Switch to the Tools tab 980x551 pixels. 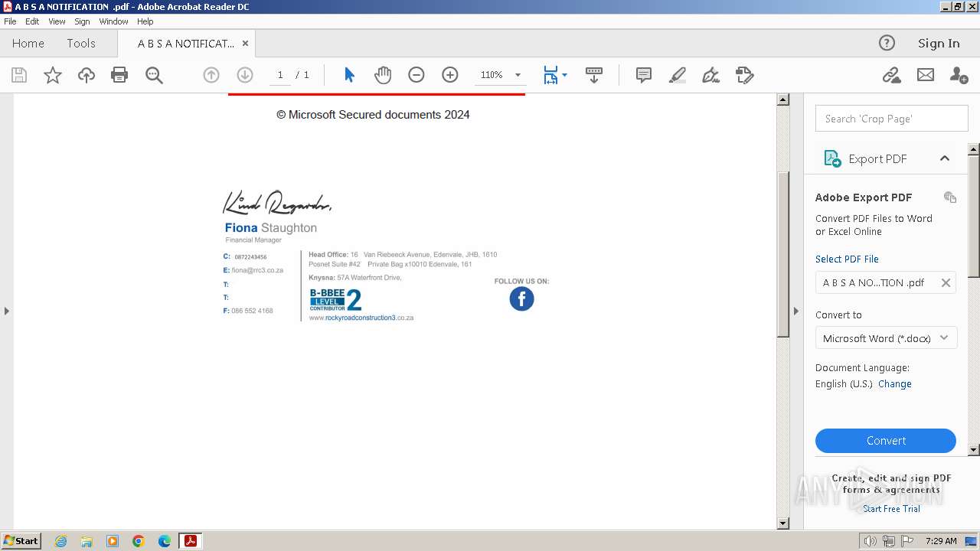pyautogui.click(x=81, y=44)
